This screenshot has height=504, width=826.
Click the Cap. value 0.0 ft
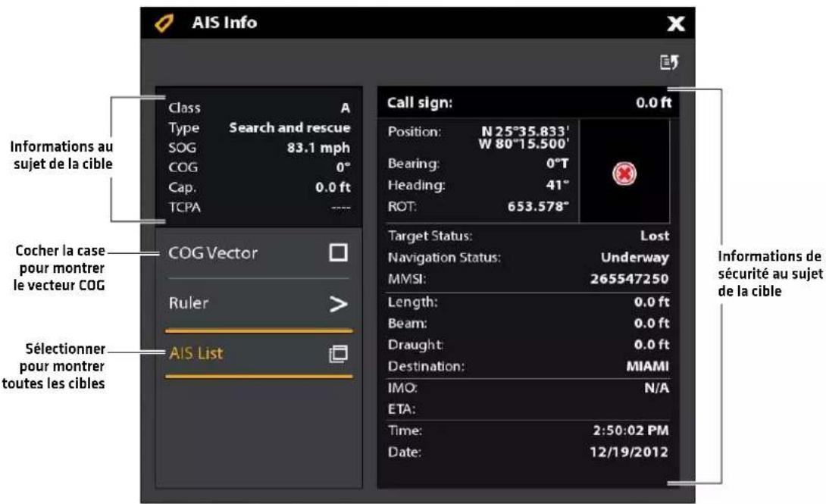pos(333,187)
